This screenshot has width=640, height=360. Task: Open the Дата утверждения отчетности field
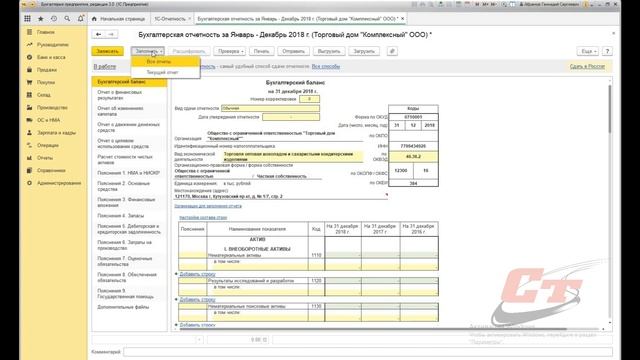point(291,117)
